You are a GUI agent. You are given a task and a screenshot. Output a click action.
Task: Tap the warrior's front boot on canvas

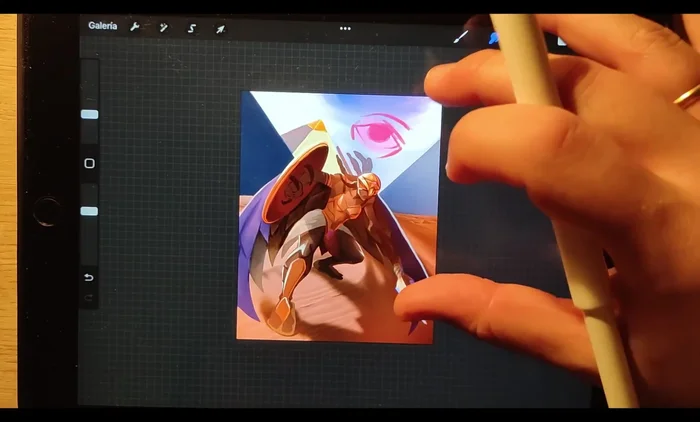coord(281,315)
